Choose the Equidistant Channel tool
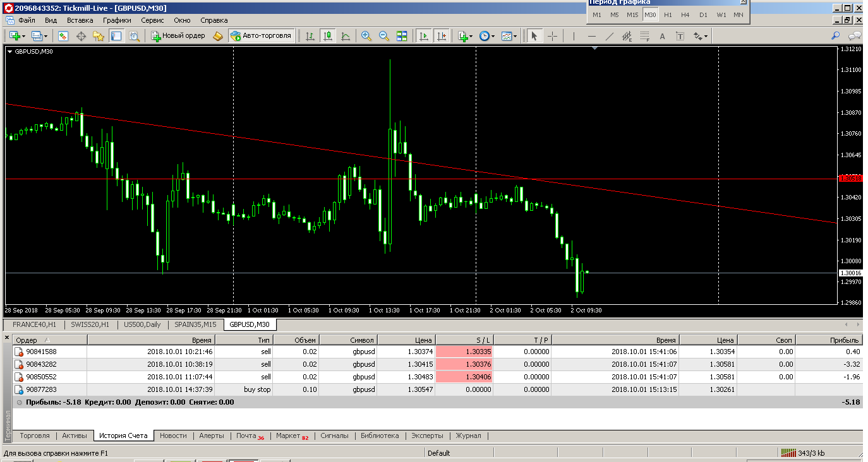868x462 pixels. click(627, 36)
